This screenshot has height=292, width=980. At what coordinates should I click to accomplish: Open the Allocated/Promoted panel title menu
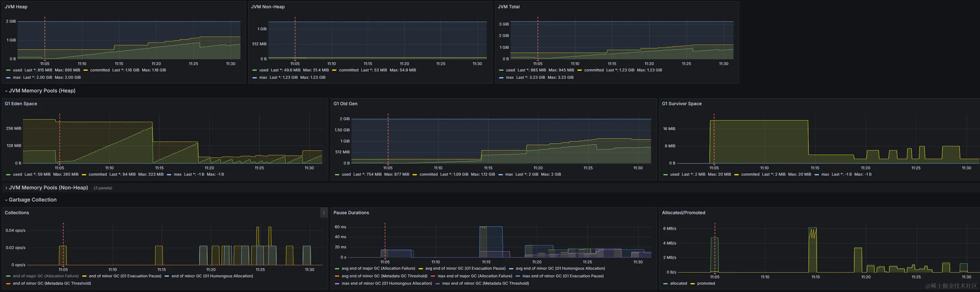(x=684, y=213)
